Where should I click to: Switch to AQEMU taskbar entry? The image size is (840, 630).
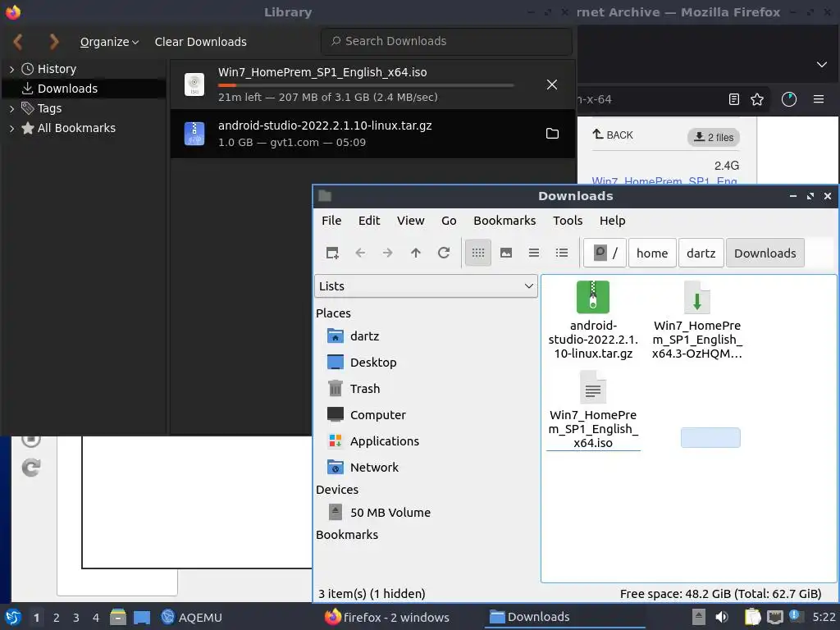[192, 617]
